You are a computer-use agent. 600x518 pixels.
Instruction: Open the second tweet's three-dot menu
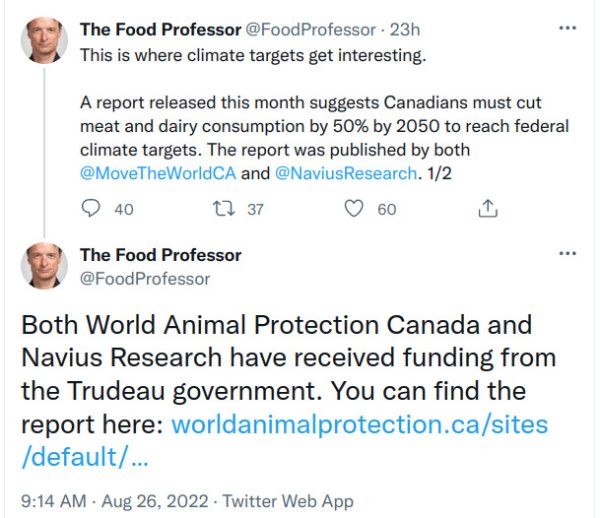567,253
